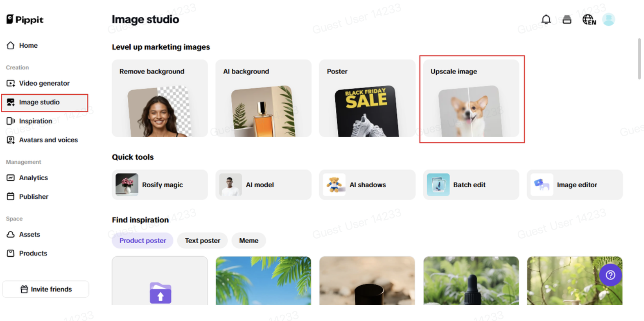
Task: Open the notifications bell icon
Action: click(546, 19)
